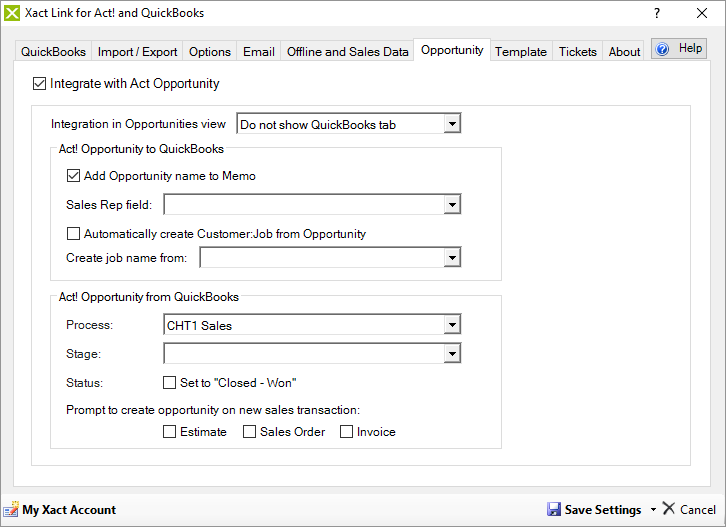Open My Xact Account link text

point(69,510)
